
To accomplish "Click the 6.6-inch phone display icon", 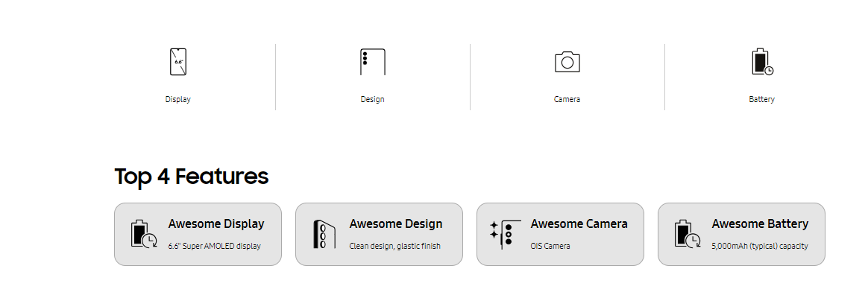I will [177, 61].
